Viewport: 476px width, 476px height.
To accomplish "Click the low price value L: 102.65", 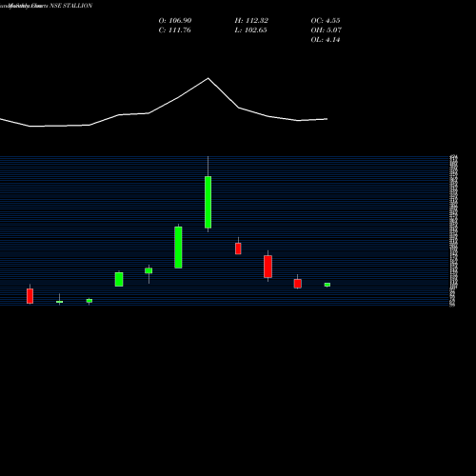I will point(250,30).
